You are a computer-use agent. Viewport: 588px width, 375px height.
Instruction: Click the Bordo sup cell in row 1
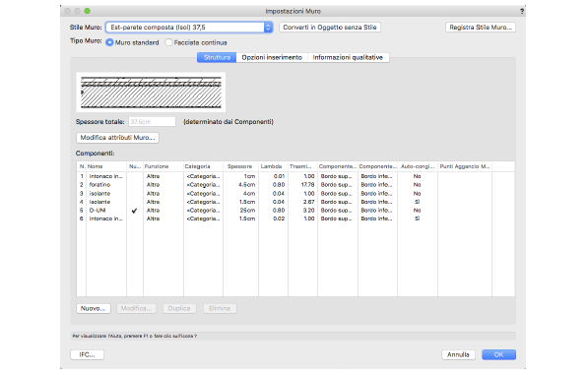[x=336, y=176]
